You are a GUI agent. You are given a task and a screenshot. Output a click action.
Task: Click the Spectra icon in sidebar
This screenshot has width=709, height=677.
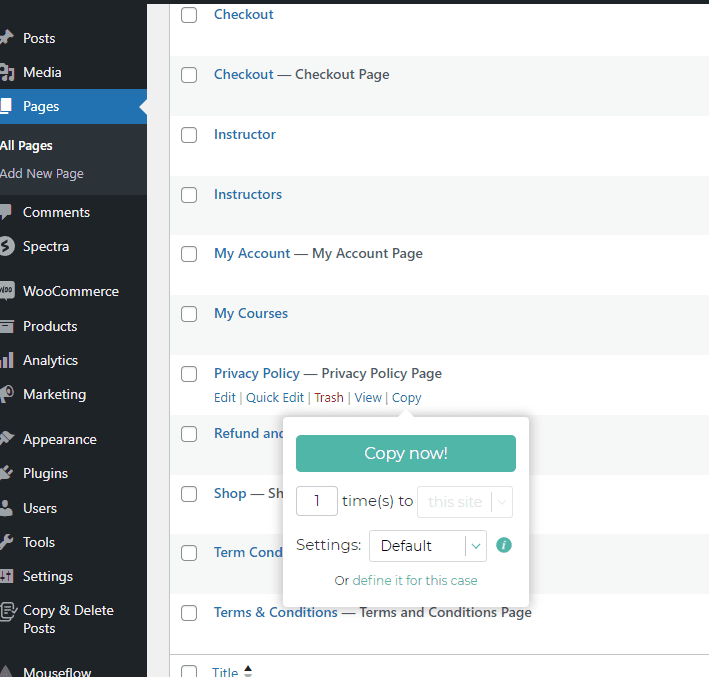[6, 246]
